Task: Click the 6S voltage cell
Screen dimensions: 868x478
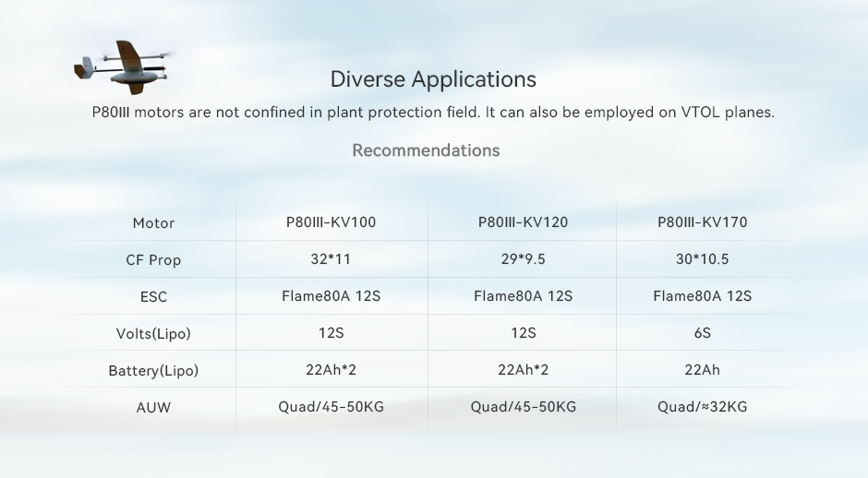Action: (x=702, y=333)
